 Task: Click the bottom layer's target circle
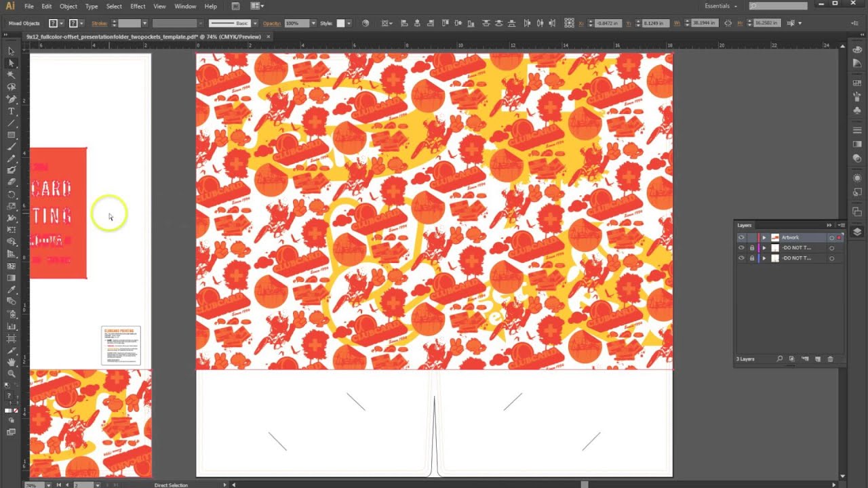coord(831,258)
